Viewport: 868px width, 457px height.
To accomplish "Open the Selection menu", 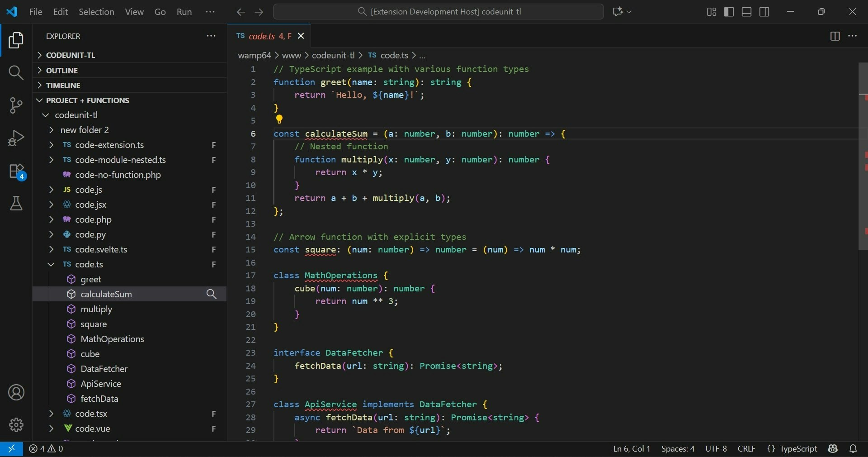I will (96, 12).
